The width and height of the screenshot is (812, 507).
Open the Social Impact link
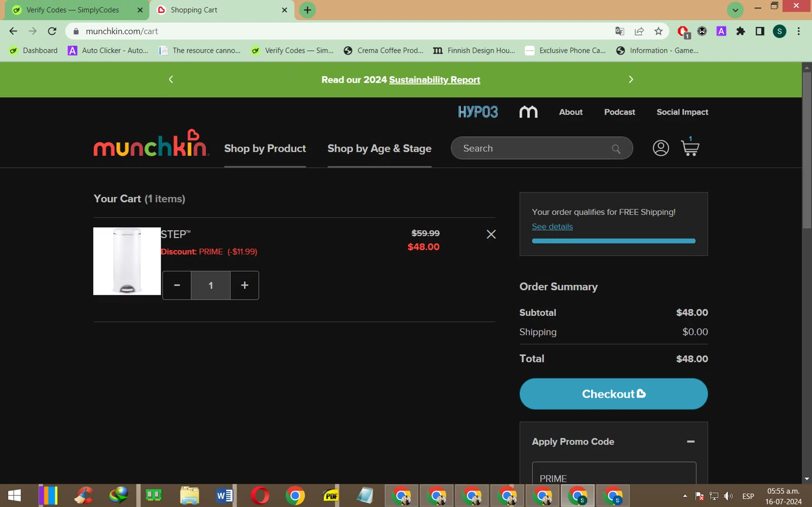pos(682,112)
